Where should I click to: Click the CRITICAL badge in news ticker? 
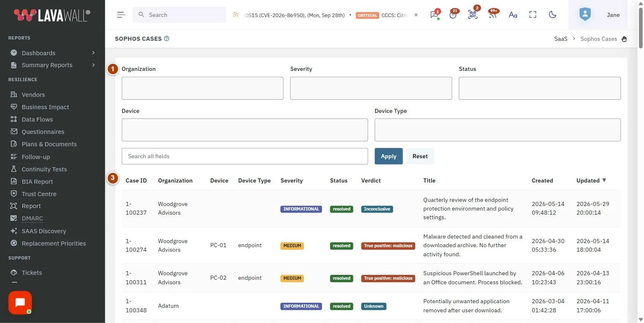click(367, 15)
